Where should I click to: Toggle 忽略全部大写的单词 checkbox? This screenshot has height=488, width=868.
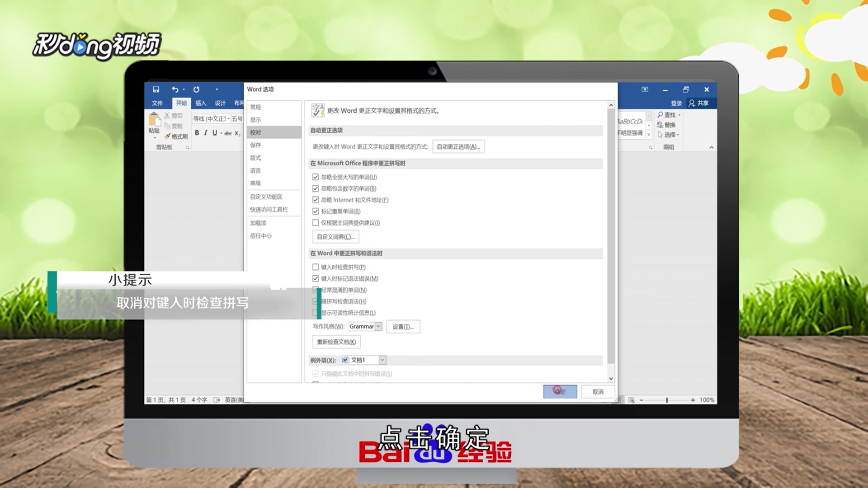[316, 177]
